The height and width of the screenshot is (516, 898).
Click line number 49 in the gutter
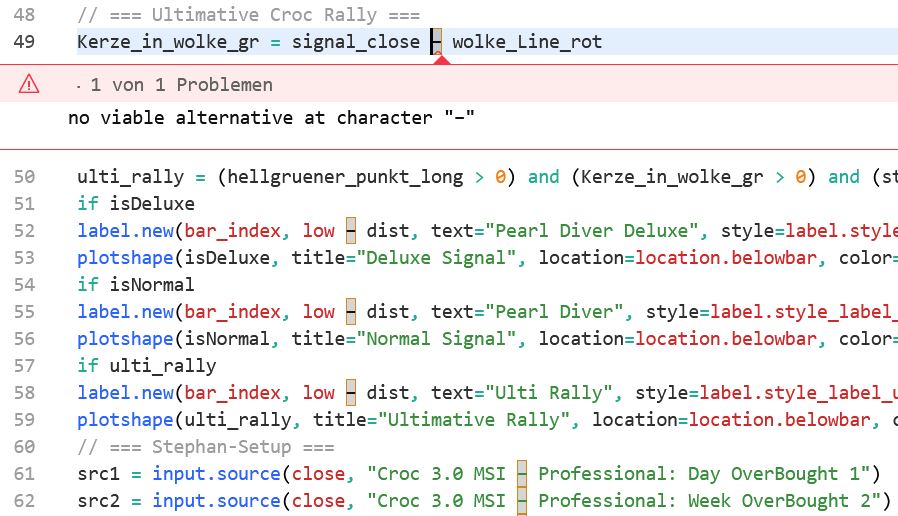click(x=25, y=42)
